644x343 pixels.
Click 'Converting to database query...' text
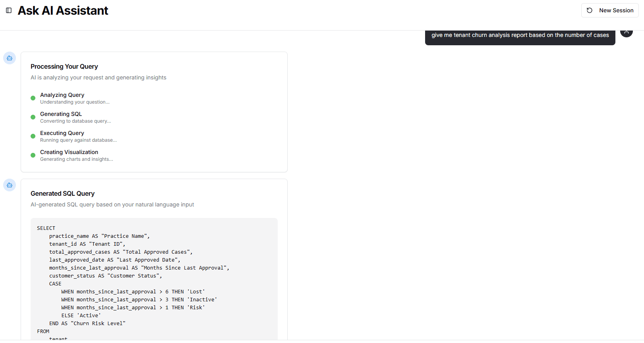[x=75, y=121]
